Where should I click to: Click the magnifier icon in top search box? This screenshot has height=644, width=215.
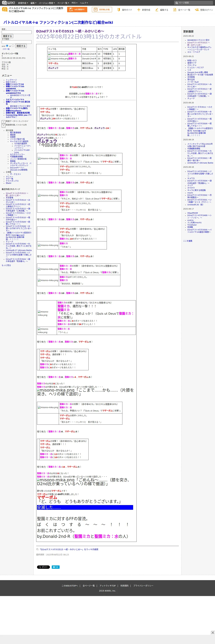point(176,3)
